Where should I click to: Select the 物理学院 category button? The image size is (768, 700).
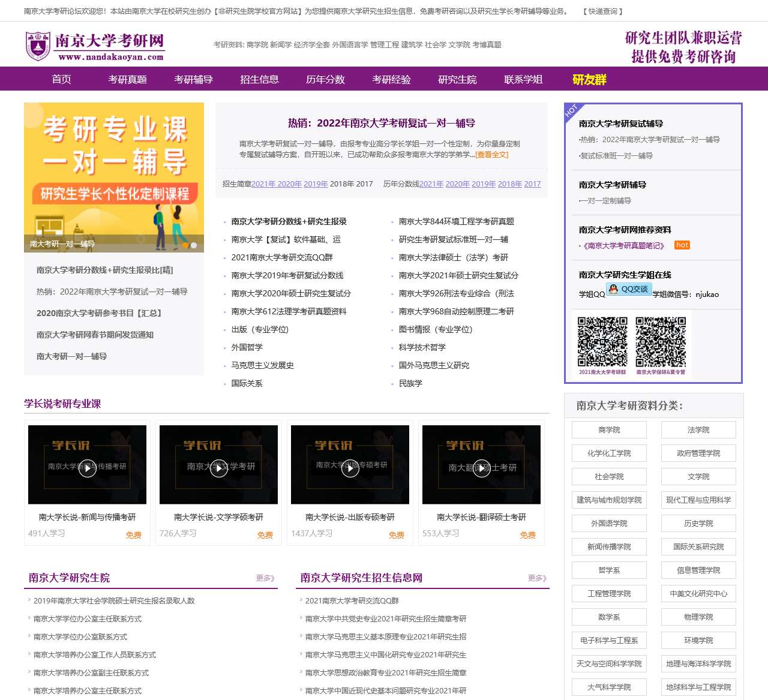click(698, 617)
